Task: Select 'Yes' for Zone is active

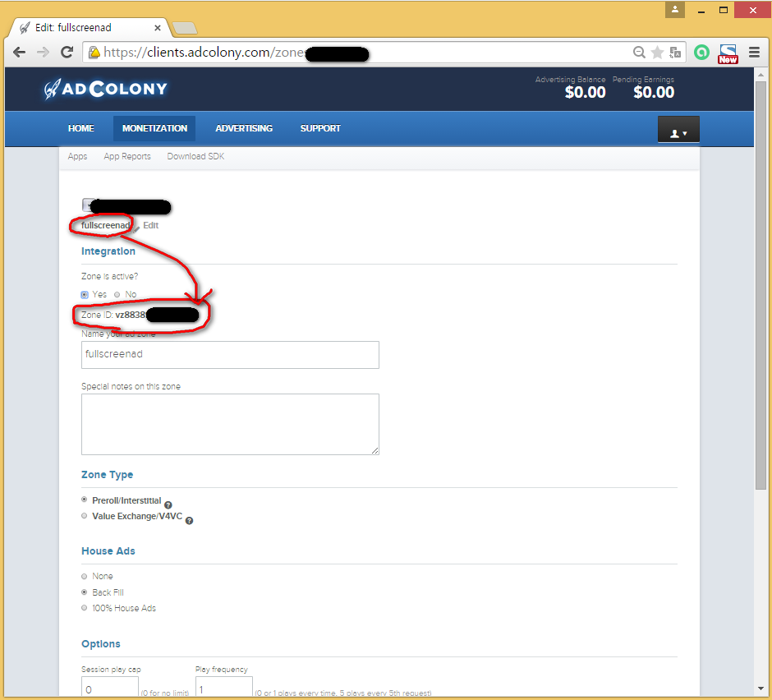Action: pyautogui.click(x=85, y=295)
